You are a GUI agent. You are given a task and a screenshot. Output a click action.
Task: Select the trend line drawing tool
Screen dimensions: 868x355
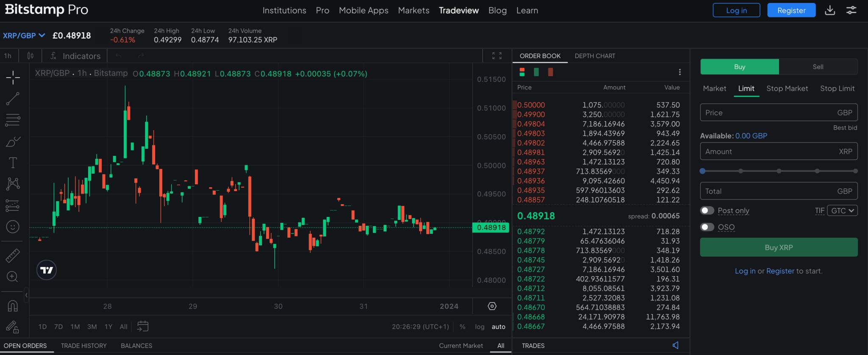tap(13, 99)
